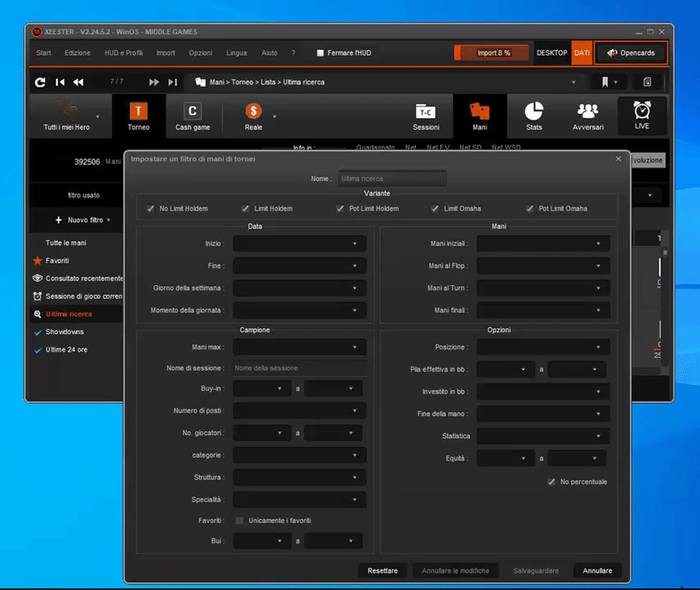The height and width of the screenshot is (590, 700).
Task: Enable Unicamente i favoriti checkbox
Action: click(x=239, y=520)
